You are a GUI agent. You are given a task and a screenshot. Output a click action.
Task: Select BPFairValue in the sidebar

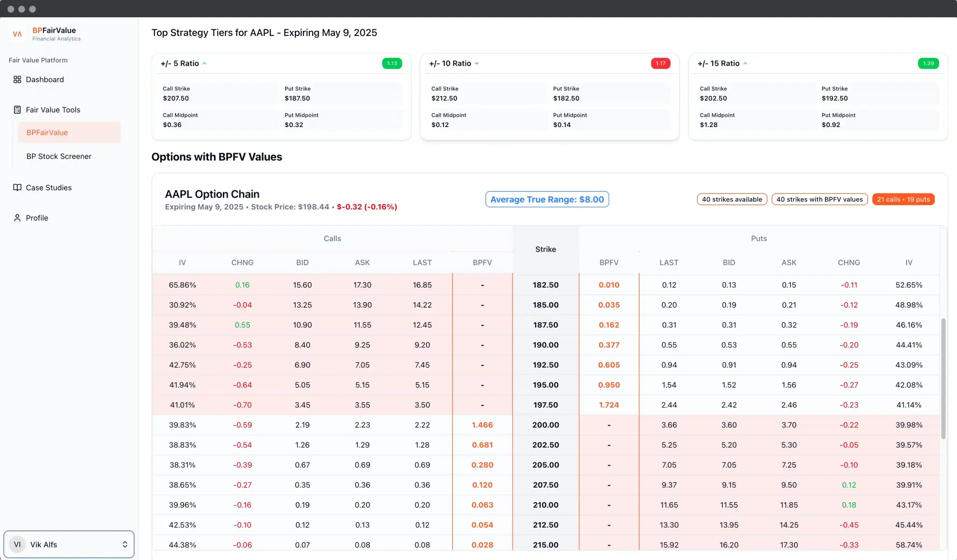(69, 133)
